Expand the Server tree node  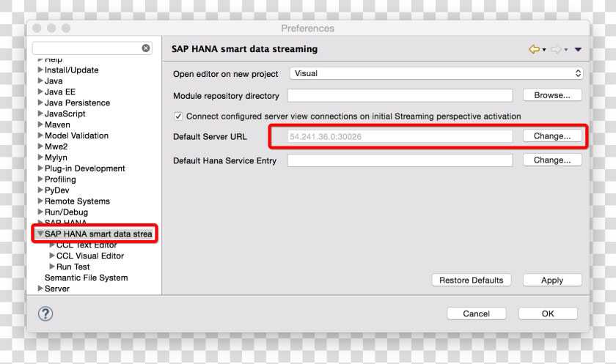[40, 289]
